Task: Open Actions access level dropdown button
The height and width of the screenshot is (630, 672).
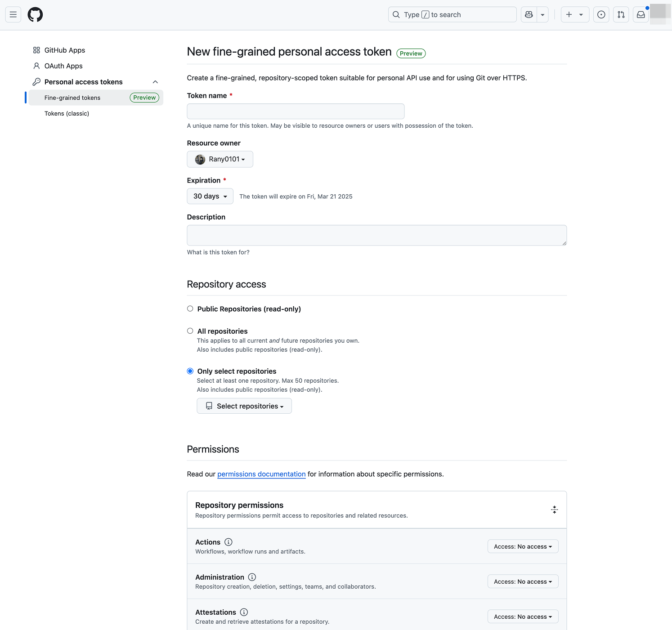Action: [x=523, y=546]
